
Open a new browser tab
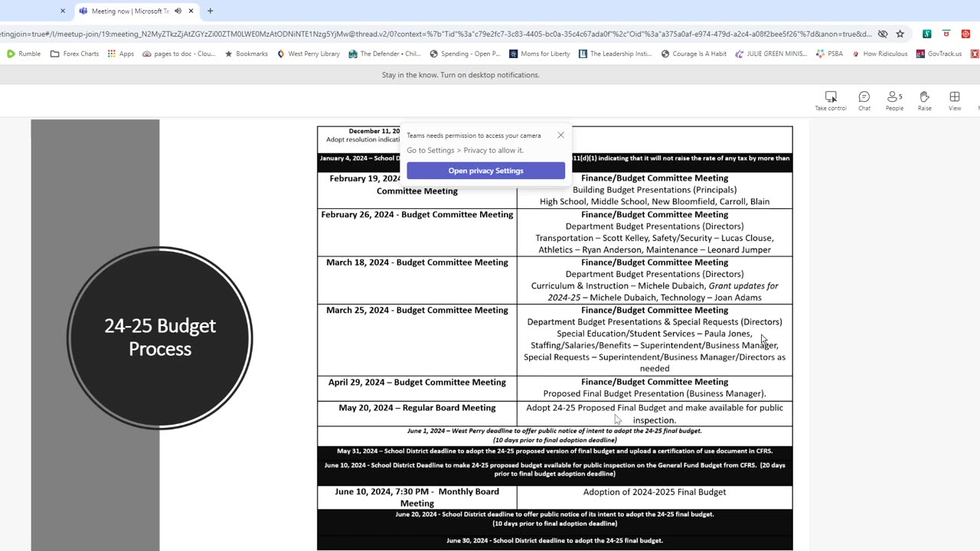coord(210,11)
